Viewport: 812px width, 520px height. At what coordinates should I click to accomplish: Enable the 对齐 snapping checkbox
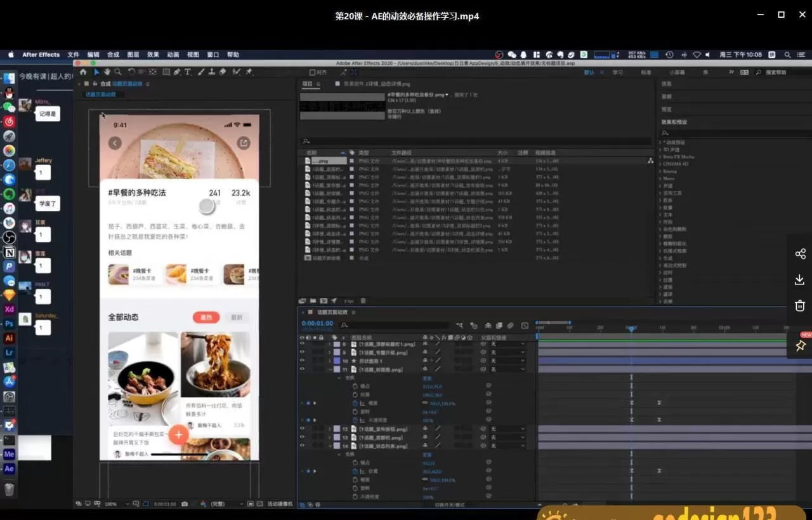pos(312,72)
